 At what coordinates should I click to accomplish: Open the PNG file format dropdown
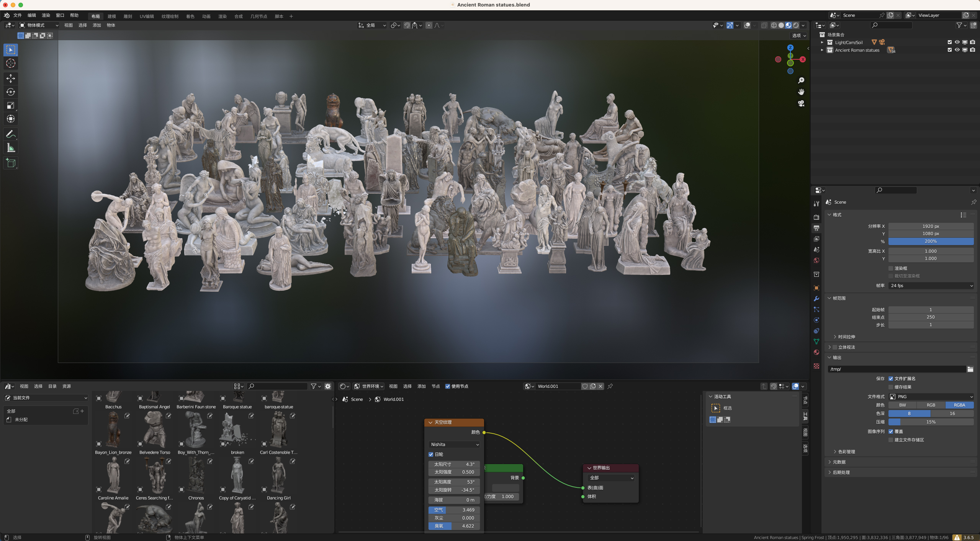click(931, 397)
